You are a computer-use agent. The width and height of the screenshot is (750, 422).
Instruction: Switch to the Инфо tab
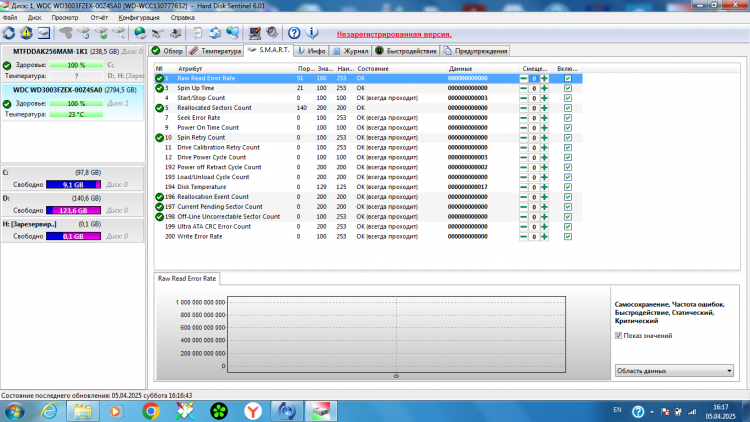311,51
